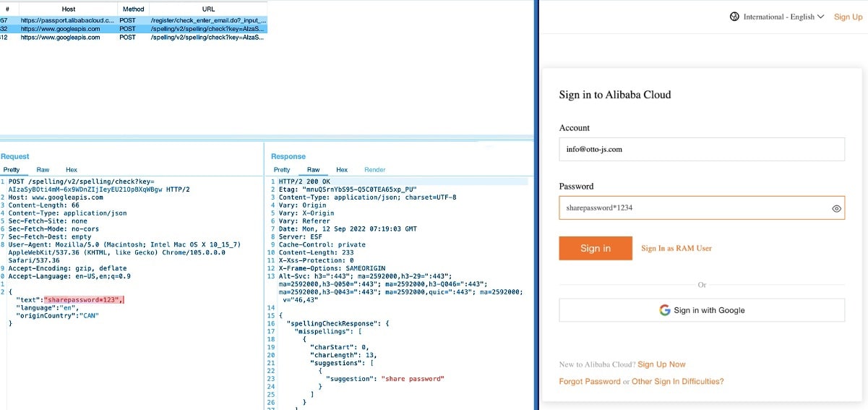Click the Etag response header line

(347, 189)
